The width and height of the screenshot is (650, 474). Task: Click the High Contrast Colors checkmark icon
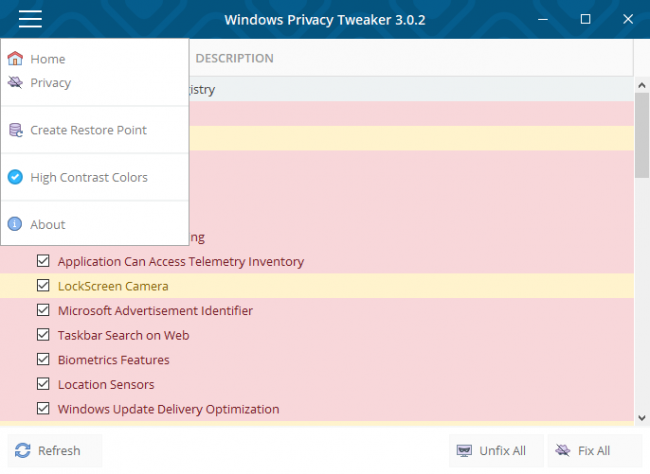click(15, 177)
